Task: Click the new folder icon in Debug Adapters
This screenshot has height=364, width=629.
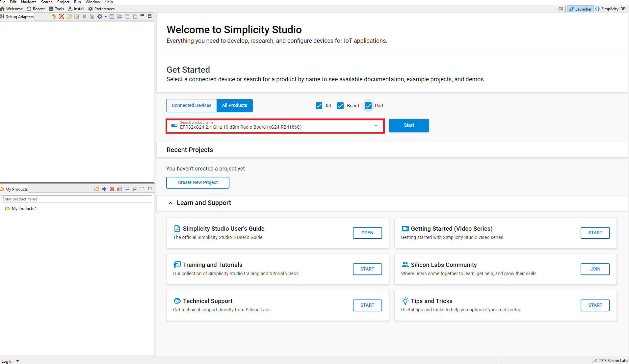Action: coord(69,16)
